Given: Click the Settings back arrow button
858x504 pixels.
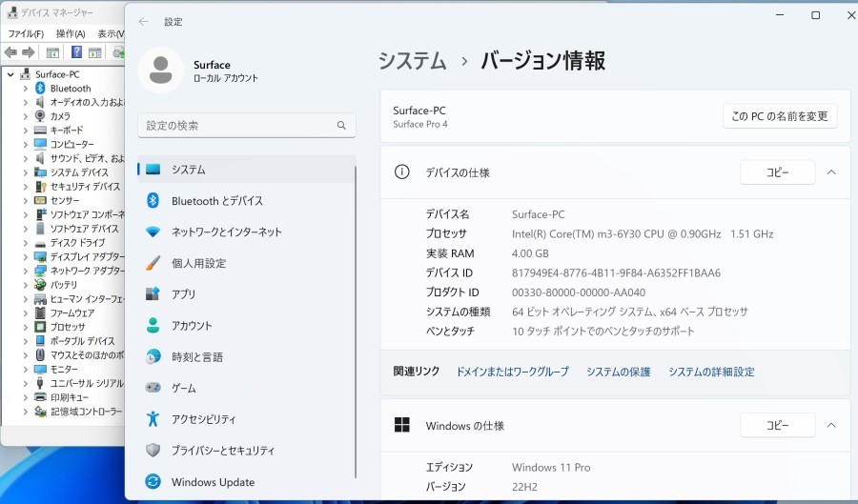Looking at the screenshot, I should (143, 21).
